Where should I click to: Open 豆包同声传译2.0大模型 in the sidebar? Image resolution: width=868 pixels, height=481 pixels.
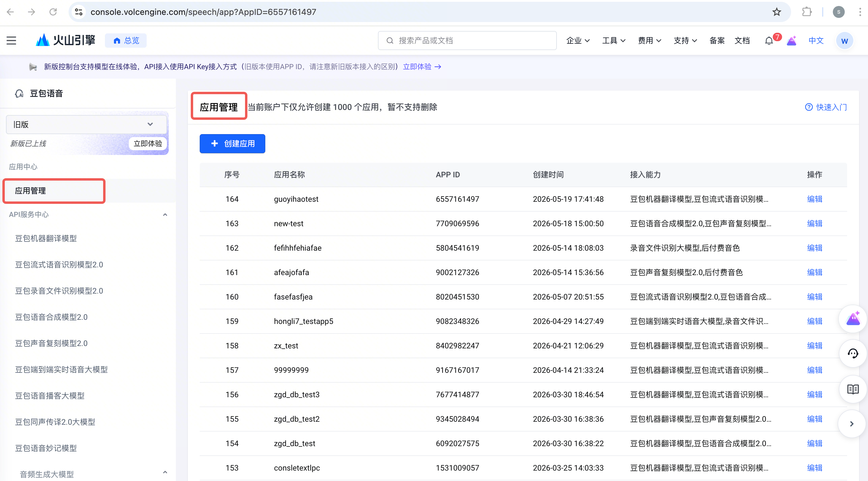[55, 422]
